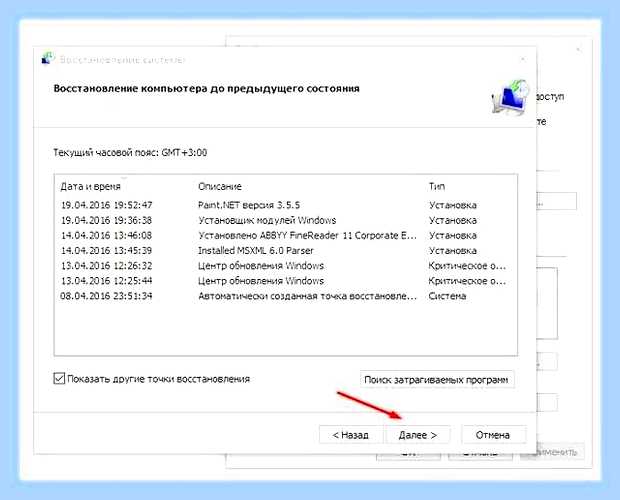Select the 'Paint.NET версия 3.5.5' restore point

[285, 205]
